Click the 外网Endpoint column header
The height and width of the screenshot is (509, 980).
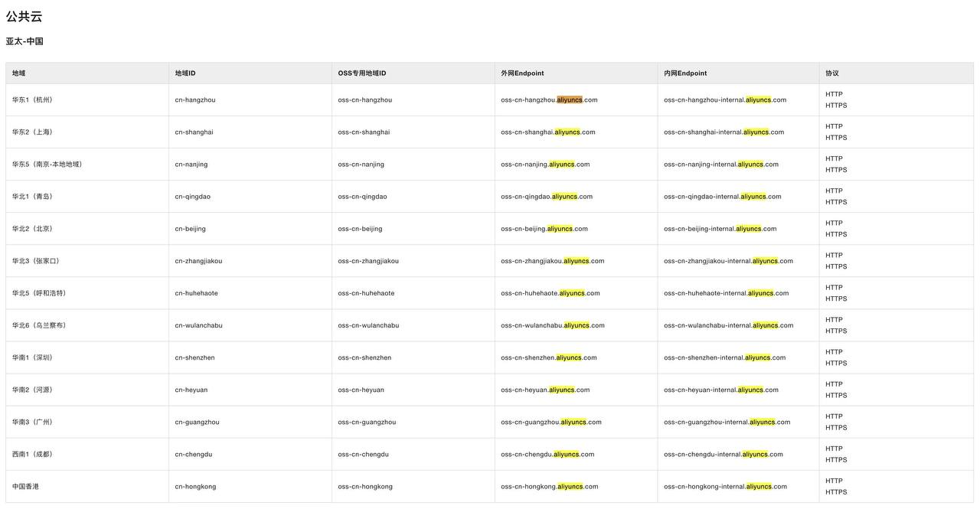click(522, 73)
